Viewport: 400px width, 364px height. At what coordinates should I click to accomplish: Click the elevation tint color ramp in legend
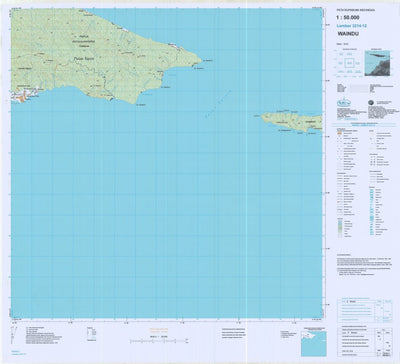[x=340, y=228]
